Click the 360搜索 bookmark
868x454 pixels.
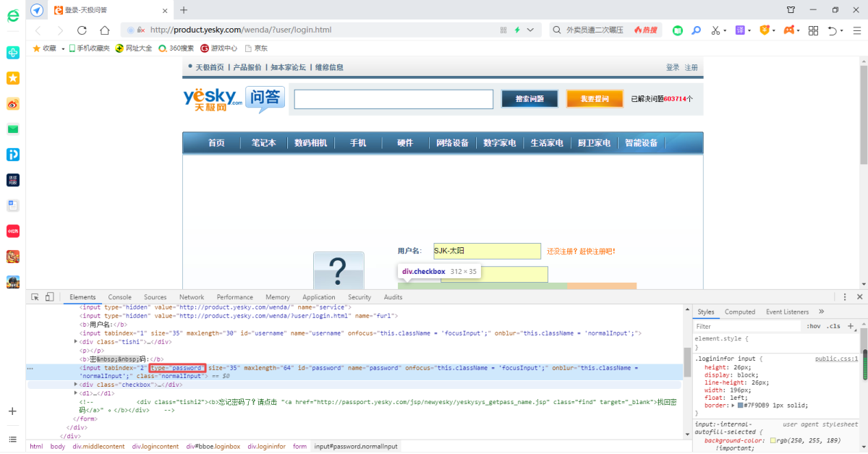(x=176, y=48)
